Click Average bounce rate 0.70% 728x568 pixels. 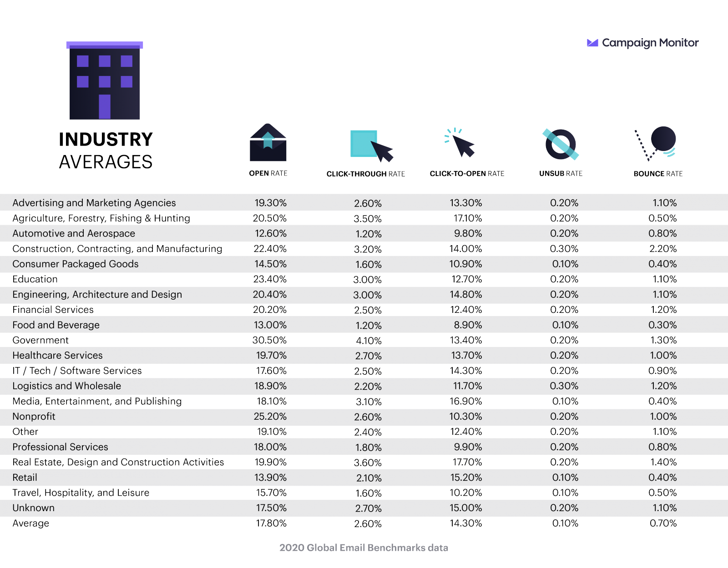tap(663, 523)
